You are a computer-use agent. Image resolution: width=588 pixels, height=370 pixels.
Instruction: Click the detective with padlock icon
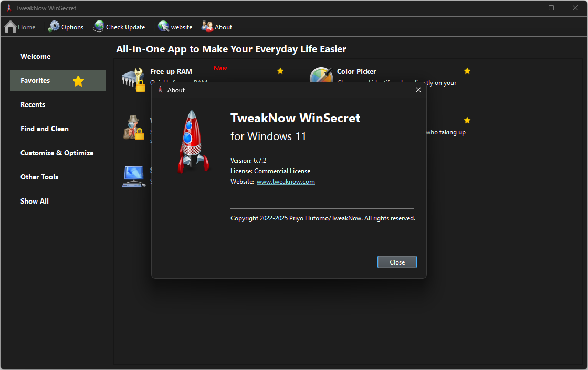click(x=133, y=128)
